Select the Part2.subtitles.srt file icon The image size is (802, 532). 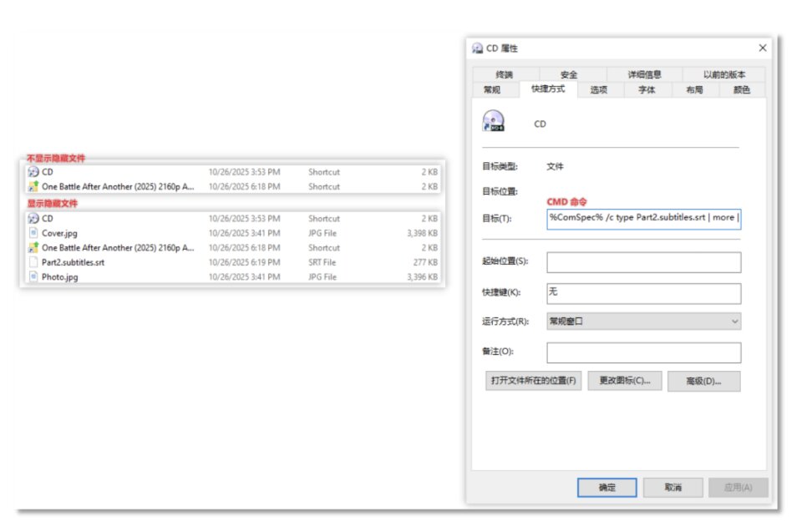click(x=33, y=262)
